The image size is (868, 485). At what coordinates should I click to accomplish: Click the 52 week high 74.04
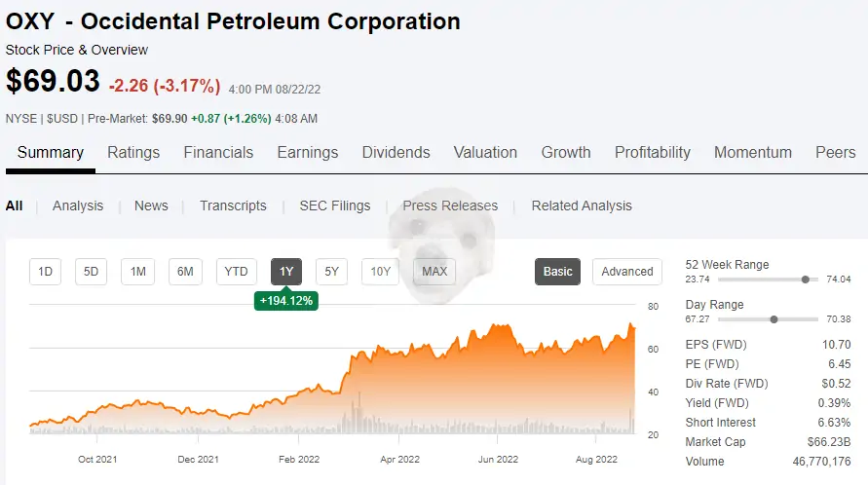point(839,280)
